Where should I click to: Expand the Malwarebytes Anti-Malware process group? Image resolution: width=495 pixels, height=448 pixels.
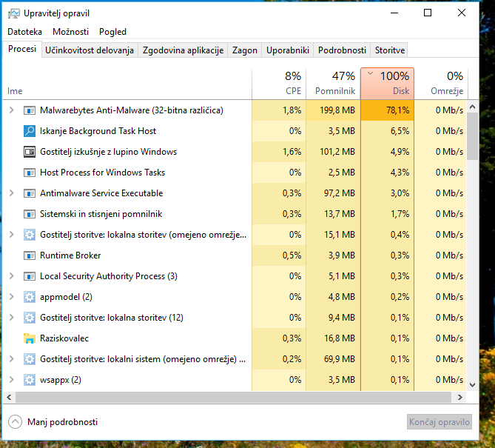(12, 110)
